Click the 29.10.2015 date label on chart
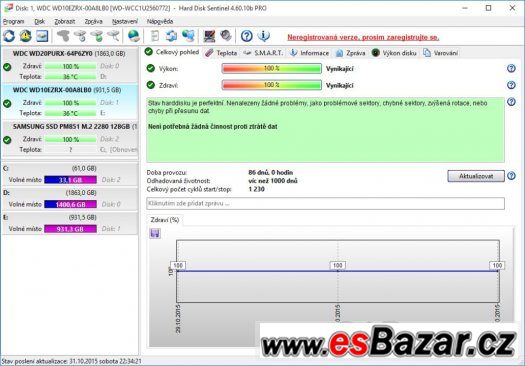The image size is (525, 366). click(178, 319)
